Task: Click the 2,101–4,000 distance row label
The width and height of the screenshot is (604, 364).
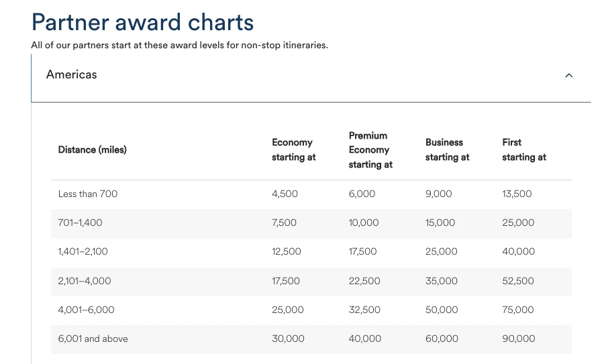Action: click(85, 281)
